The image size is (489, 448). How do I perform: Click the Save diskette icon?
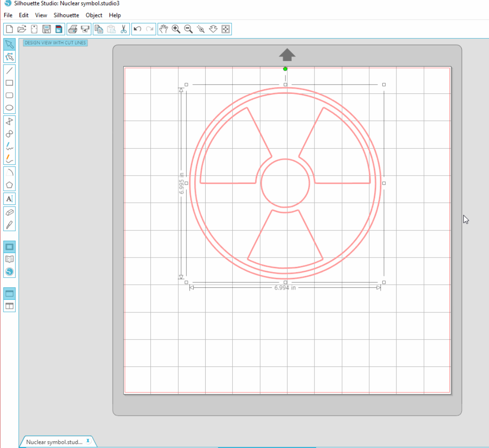click(x=46, y=29)
